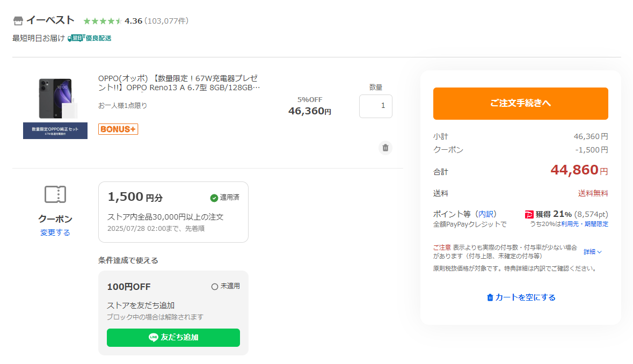
Task: Click the 獲得 21% points text
Action: pyautogui.click(x=554, y=214)
